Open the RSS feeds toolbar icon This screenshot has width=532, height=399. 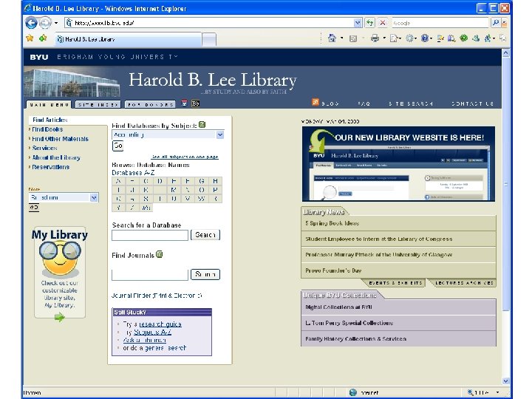[x=353, y=38]
